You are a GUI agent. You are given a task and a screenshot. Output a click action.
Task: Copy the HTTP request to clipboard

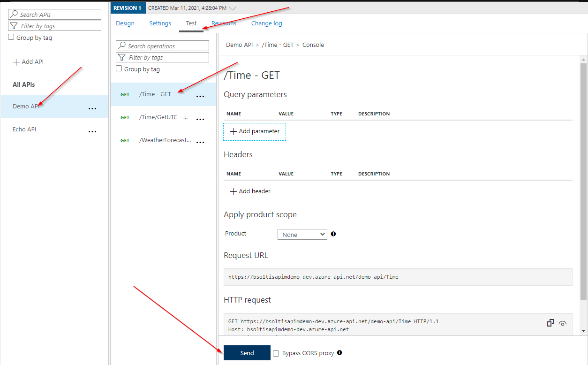pos(550,323)
